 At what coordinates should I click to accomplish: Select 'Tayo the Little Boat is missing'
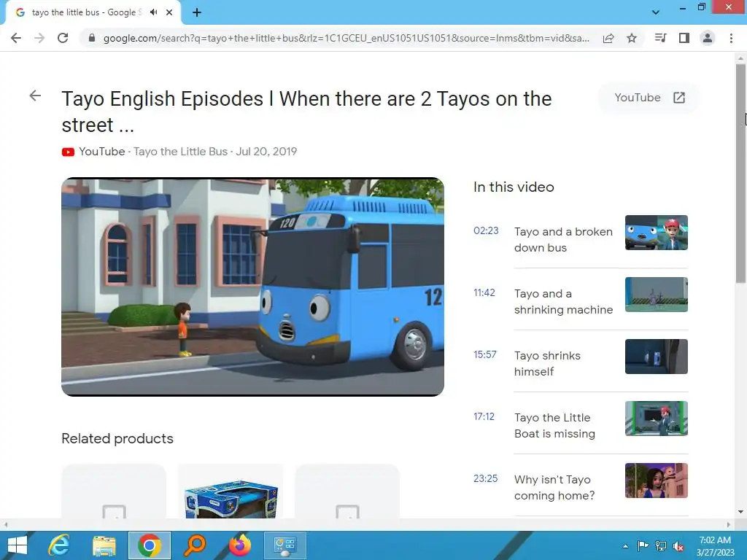(554, 425)
